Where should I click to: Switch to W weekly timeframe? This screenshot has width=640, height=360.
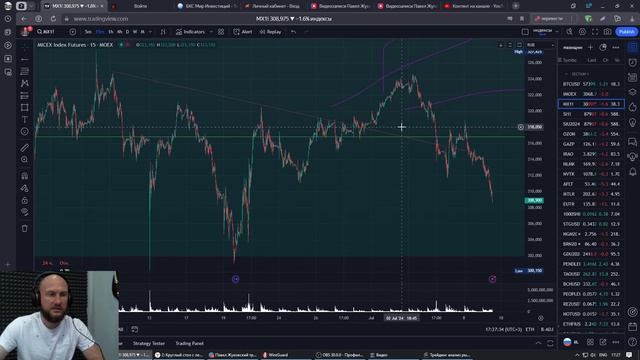(135, 32)
